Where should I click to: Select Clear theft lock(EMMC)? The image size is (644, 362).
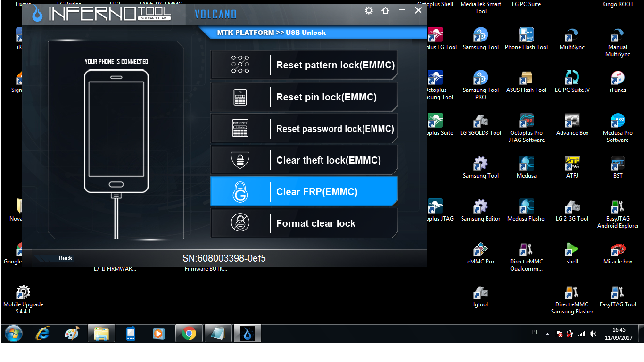click(x=304, y=160)
